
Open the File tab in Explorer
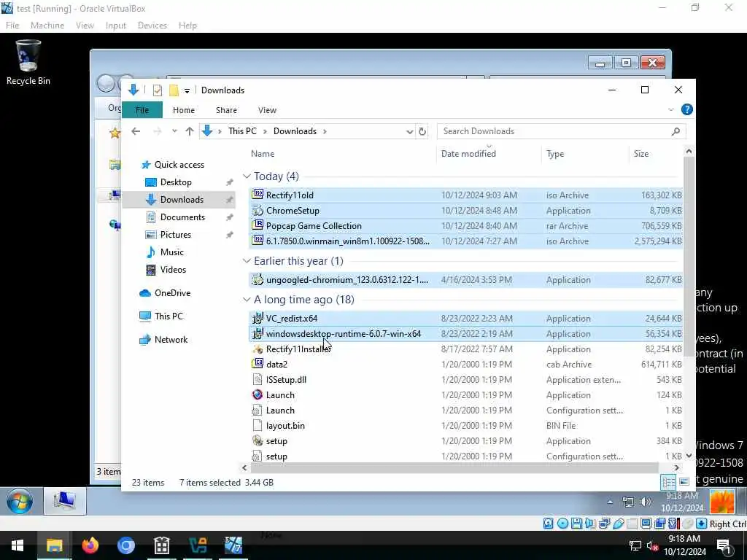[142, 110]
